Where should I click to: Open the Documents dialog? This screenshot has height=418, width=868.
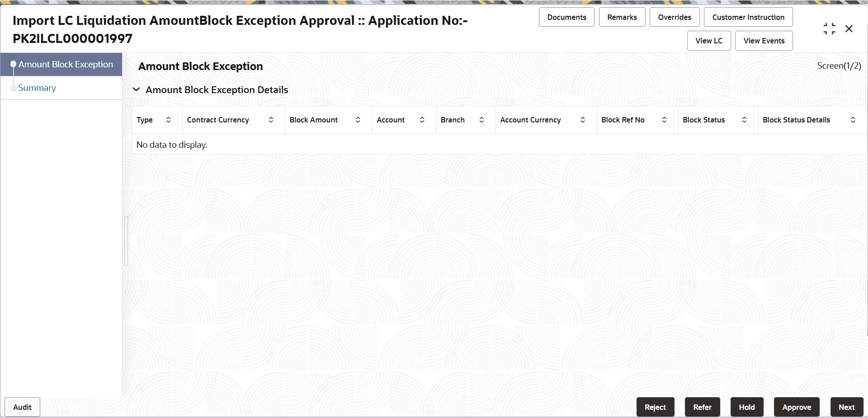tap(566, 17)
